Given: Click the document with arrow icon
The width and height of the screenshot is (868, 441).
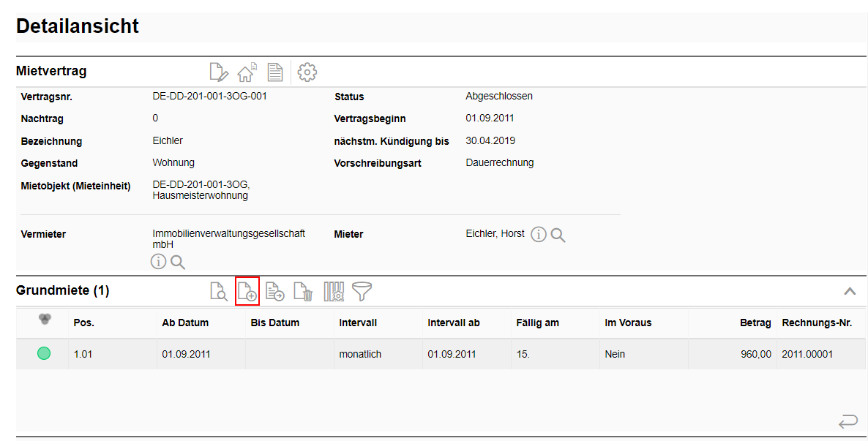Looking at the screenshot, I should click(x=275, y=292).
